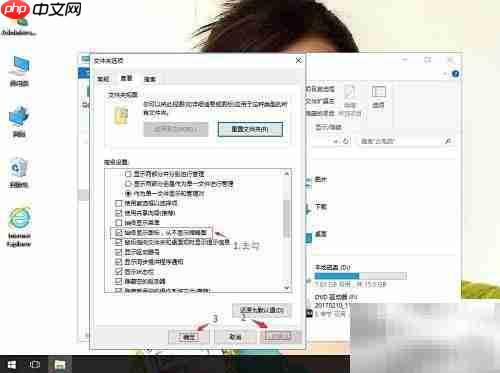Toggle the 隐藏空的驱动器 checkbox
Screen dimensions: 500x373
point(118,281)
